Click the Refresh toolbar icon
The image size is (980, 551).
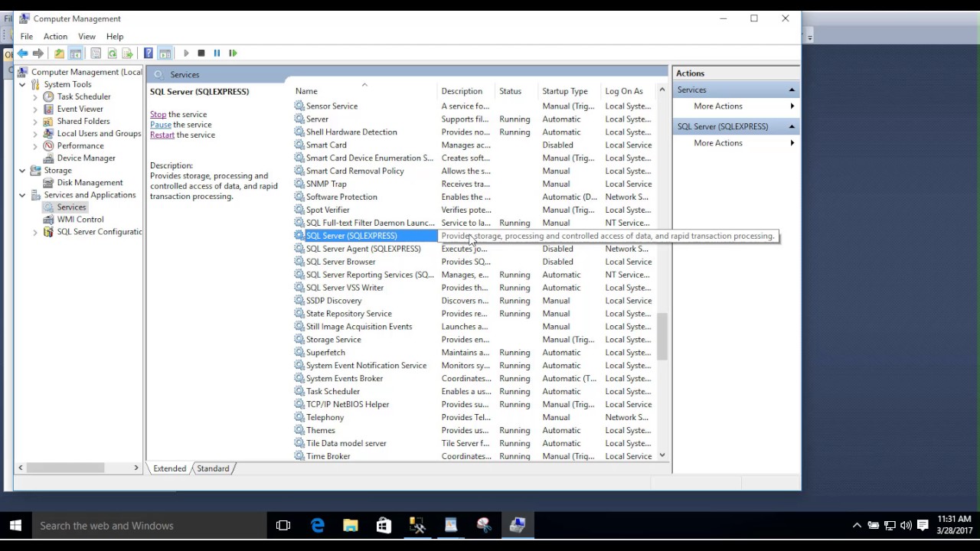(112, 53)
